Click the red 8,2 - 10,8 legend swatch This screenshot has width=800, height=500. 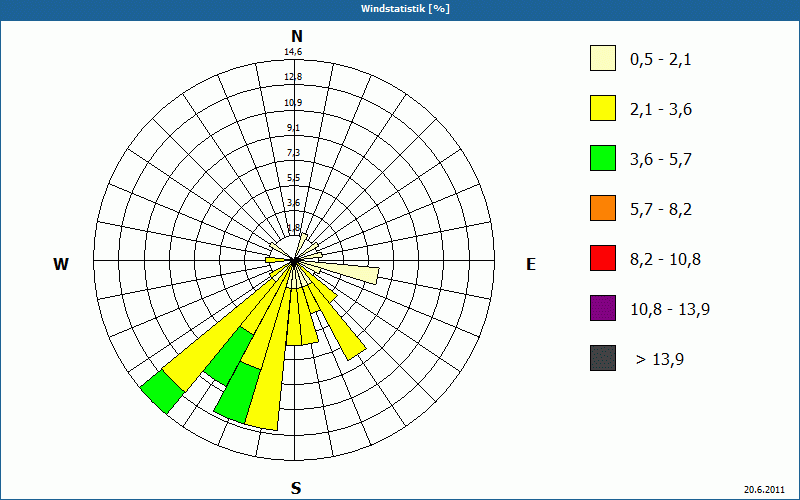pyautogui.click(x=603, y=258)
